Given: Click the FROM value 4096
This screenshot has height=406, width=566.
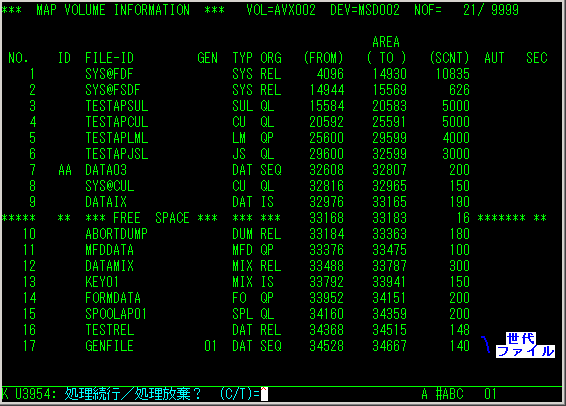Looking at the screenshot, I should point(330,74).
